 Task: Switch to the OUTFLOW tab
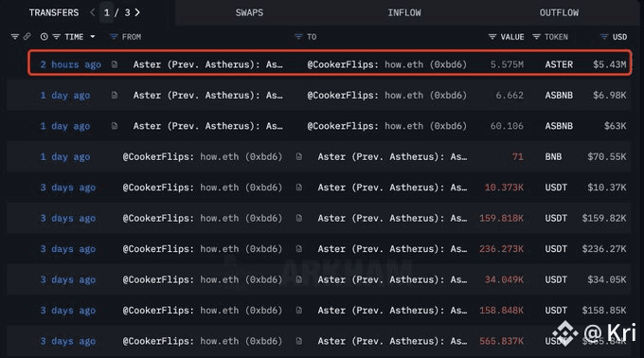point(559,12)
